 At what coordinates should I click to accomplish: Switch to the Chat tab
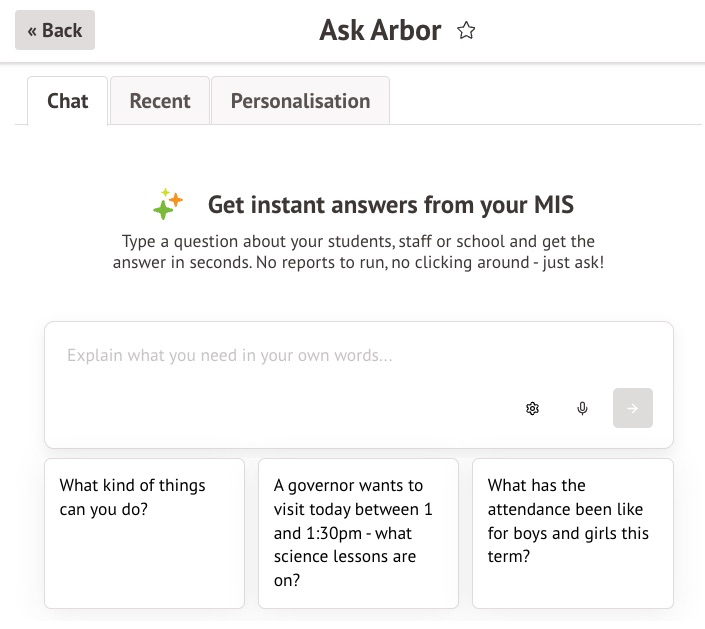(x=68, y=101)
